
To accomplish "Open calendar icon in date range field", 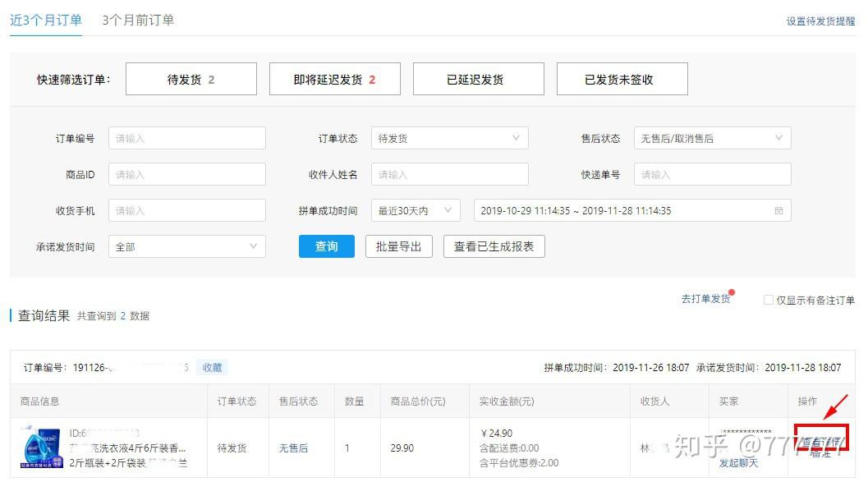I will click(x=778, y=210).
